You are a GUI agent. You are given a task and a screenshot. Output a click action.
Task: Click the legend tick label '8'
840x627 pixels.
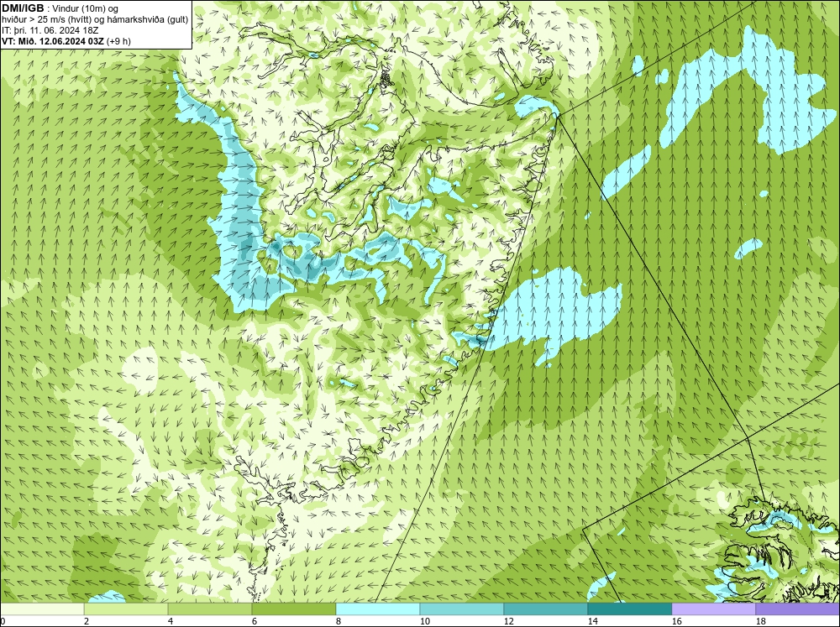[338, 621]
